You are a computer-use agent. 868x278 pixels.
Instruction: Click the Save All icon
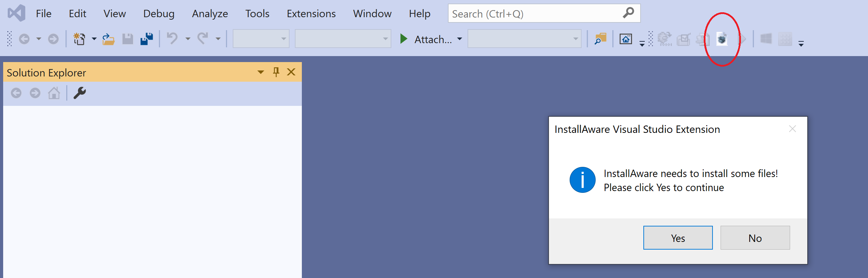(x=147, y=39)
